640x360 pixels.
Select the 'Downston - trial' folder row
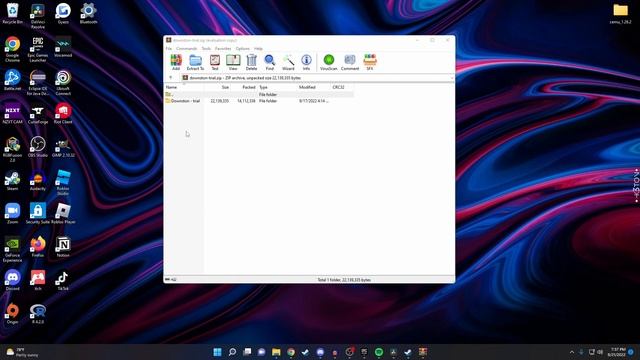point(259,101)
